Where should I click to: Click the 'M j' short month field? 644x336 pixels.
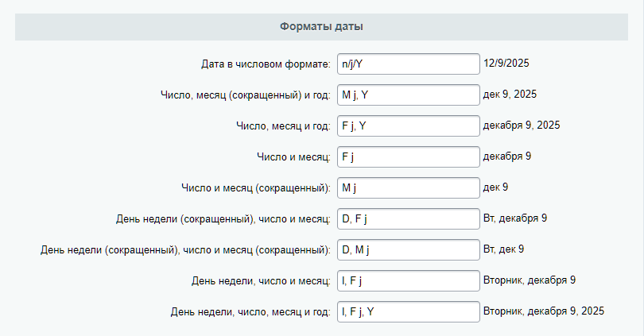[x=408, y=187]
